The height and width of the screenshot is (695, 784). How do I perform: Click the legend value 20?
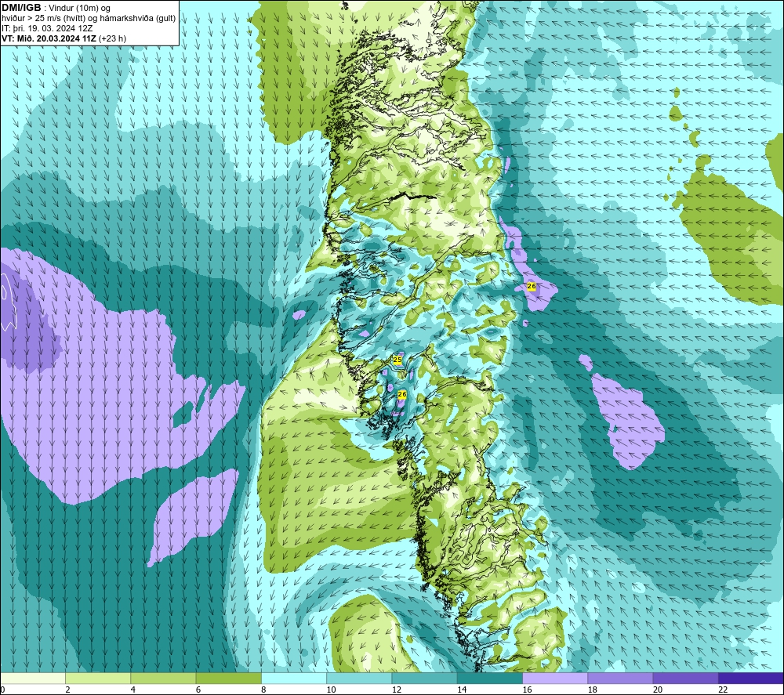658,690
